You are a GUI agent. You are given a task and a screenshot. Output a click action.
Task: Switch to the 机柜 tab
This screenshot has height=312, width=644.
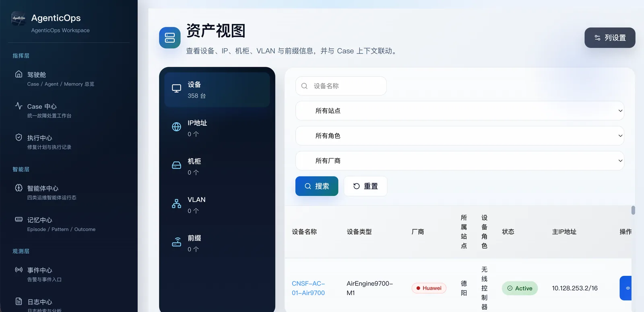pyautogui.click(x=217, y=166)
